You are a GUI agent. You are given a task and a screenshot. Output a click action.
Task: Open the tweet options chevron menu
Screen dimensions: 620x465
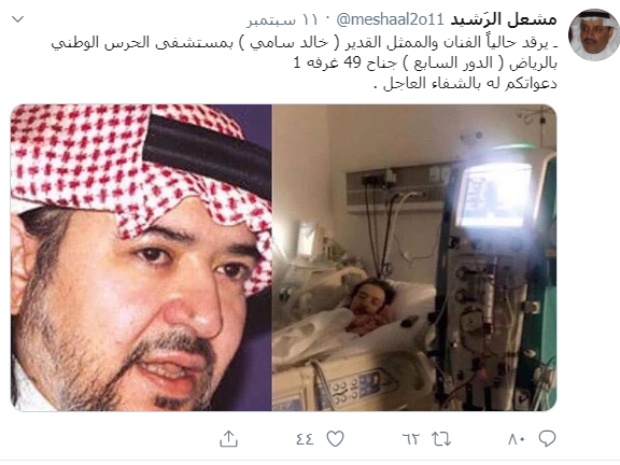click(x=18, y=19)
